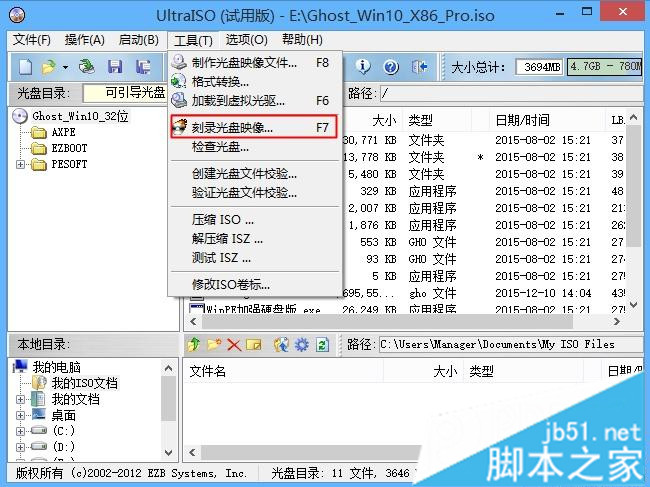Expand the 我的文档 tree node
650x487 pixels.
coord(20,400)
